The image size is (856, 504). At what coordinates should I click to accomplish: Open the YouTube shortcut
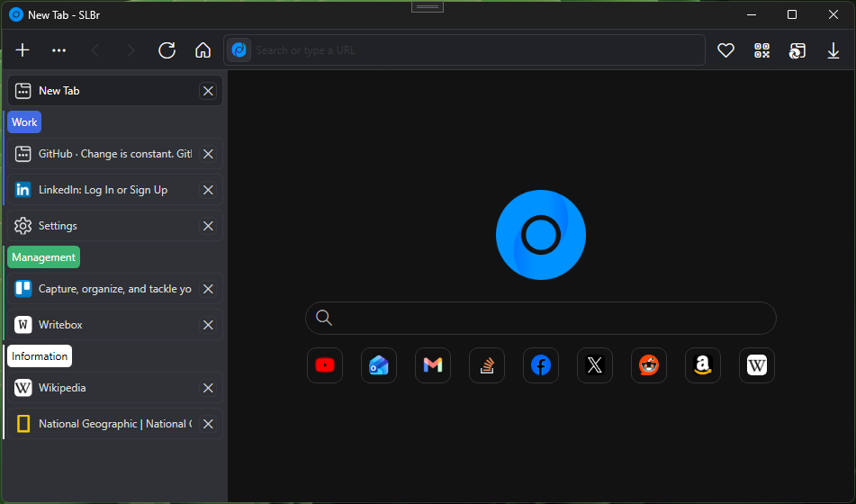click(x=325, y=365)
